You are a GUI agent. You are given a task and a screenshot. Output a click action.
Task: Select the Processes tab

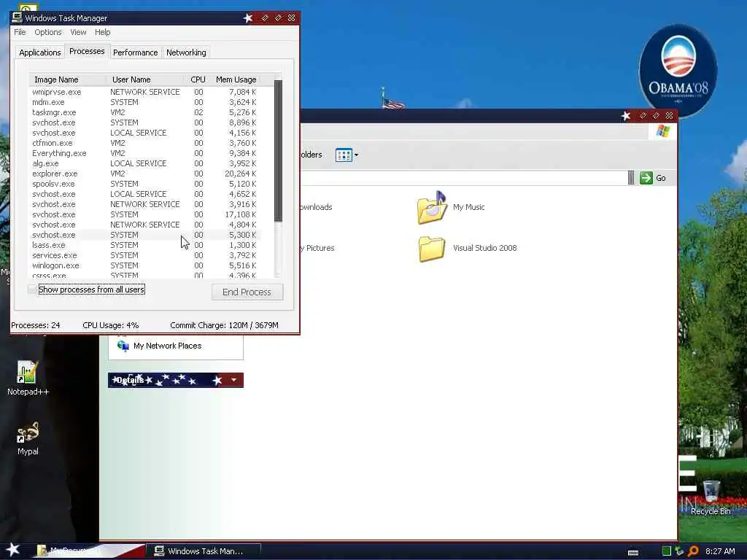pyautogui.click(x=87, y=51)
